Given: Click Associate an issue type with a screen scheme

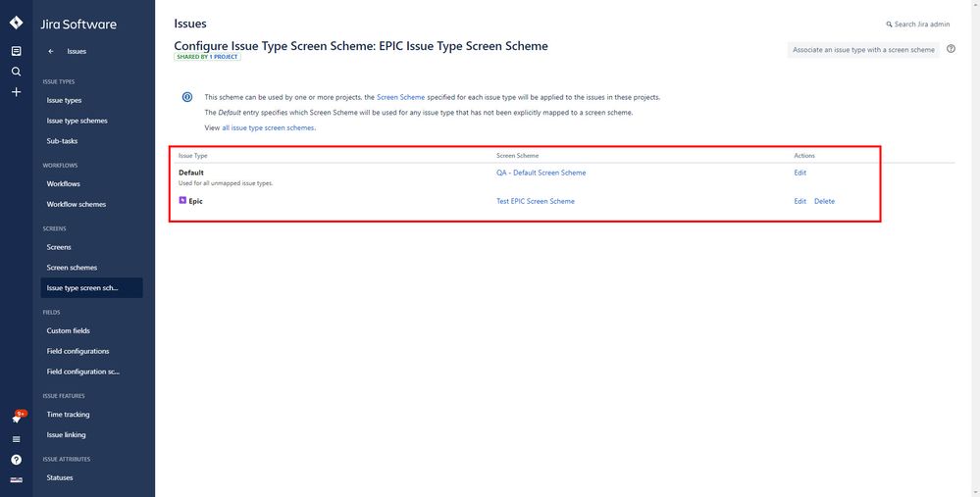Looking at the screenshot, I should pos(863,50).
